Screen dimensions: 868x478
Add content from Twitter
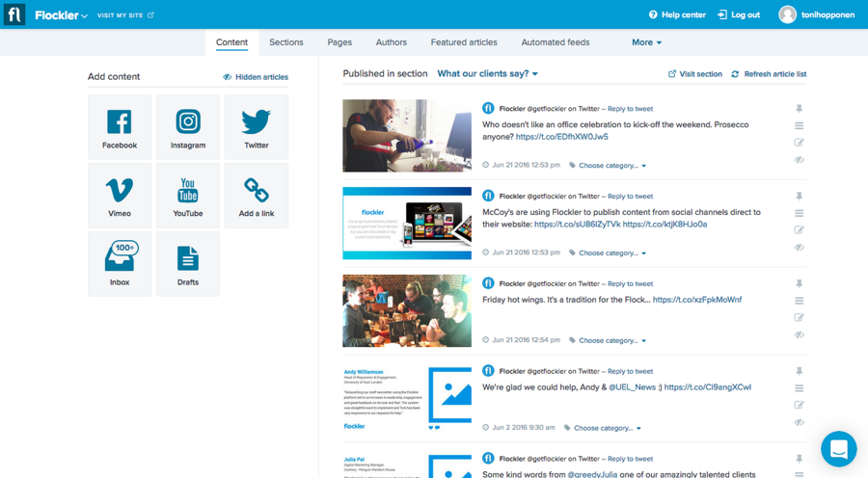pos(257,126)
